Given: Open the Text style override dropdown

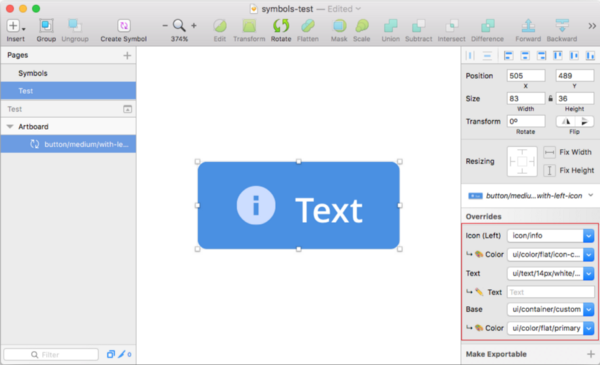Looking at the screenshot, I should pyautogui.click(x=550, y=274).
